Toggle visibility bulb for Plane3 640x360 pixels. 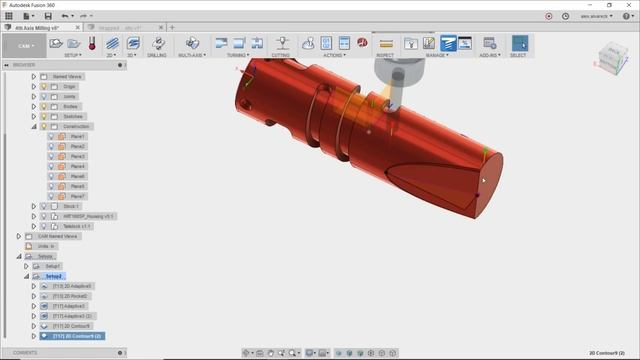(51, 156)
